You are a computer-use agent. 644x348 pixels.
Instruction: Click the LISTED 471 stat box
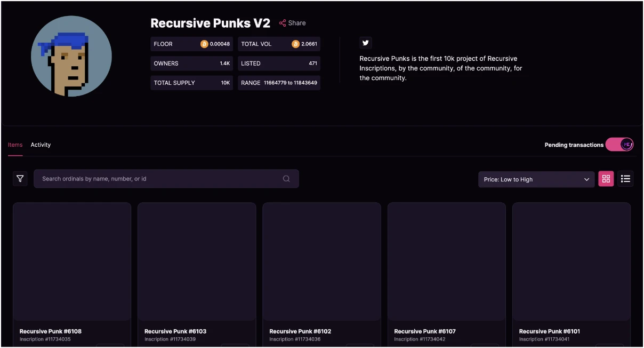279,64
